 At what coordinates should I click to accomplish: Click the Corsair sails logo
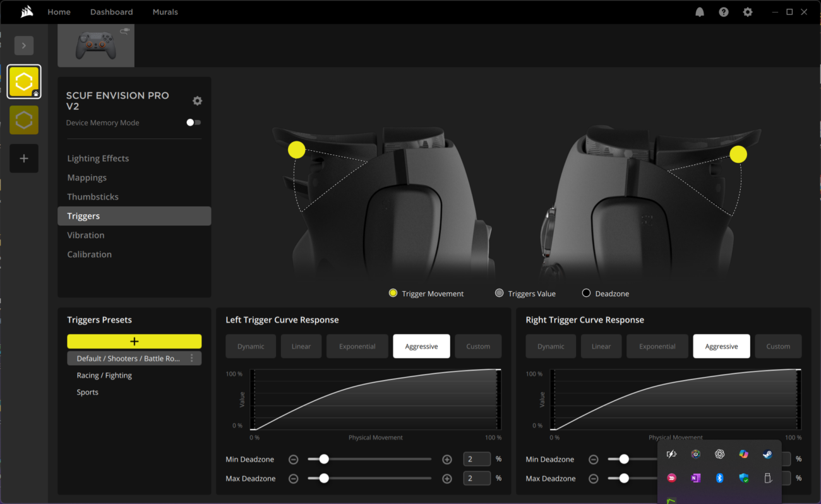tap(27, 11)
